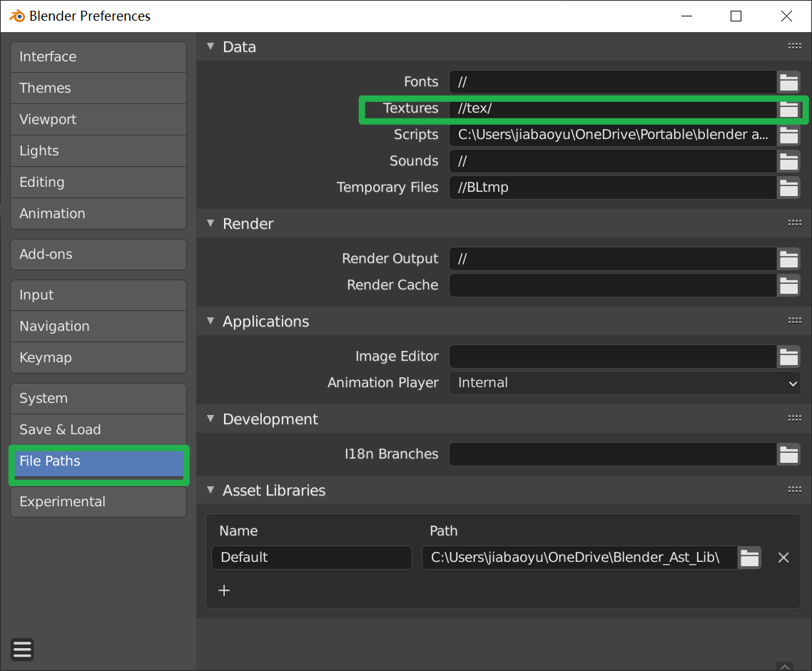Switch to the Navigation preferences section
This screenshot has width=812, height=671.
click(x=98, y=327)
